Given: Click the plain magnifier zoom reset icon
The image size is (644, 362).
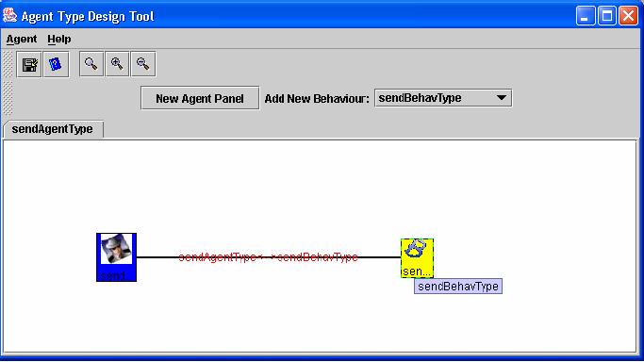Looking at the screenshot, I should tap(91, 64).
